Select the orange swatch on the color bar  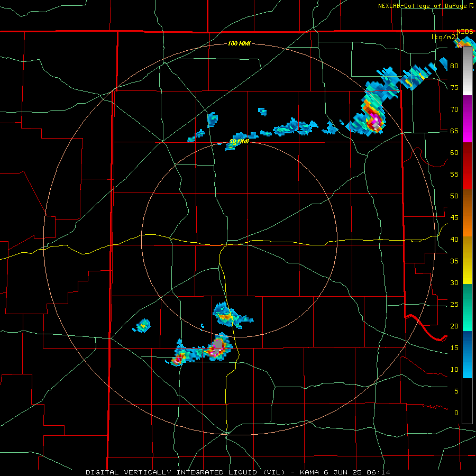pyautogui.click(x=467, y=226)
